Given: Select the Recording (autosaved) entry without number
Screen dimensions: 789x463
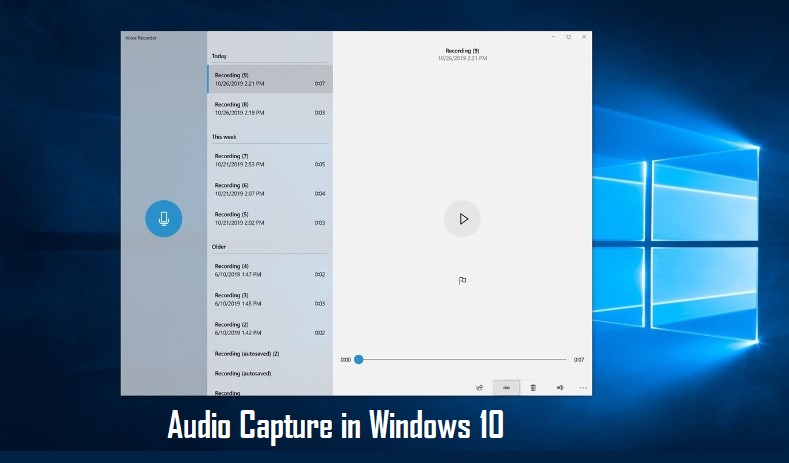Looking at the screenshot, I should [x=270, y=373].
